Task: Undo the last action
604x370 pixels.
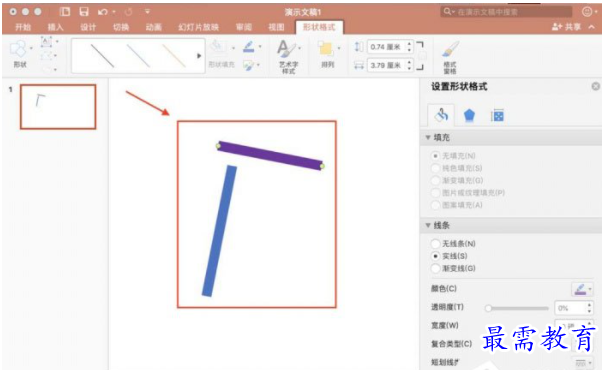Action: coord(102,12)
